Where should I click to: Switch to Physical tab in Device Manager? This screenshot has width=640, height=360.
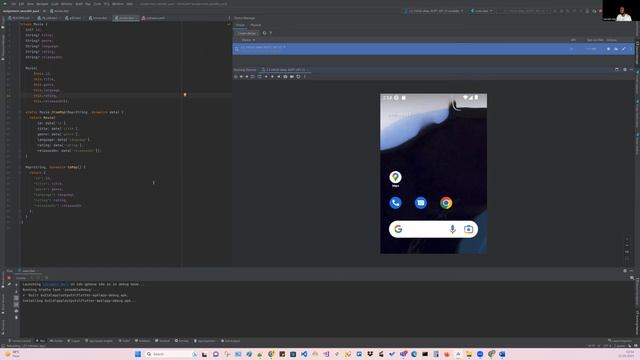pyautogui.click(x=256, y=25)
